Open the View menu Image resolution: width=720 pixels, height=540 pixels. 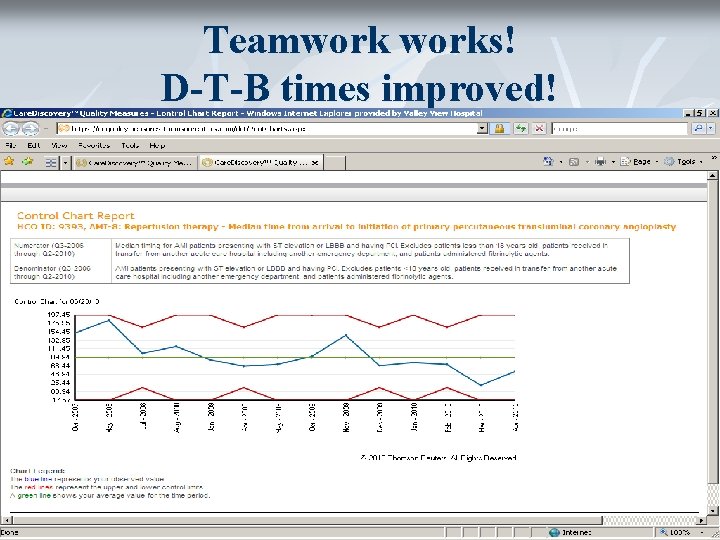coord(59,146)
